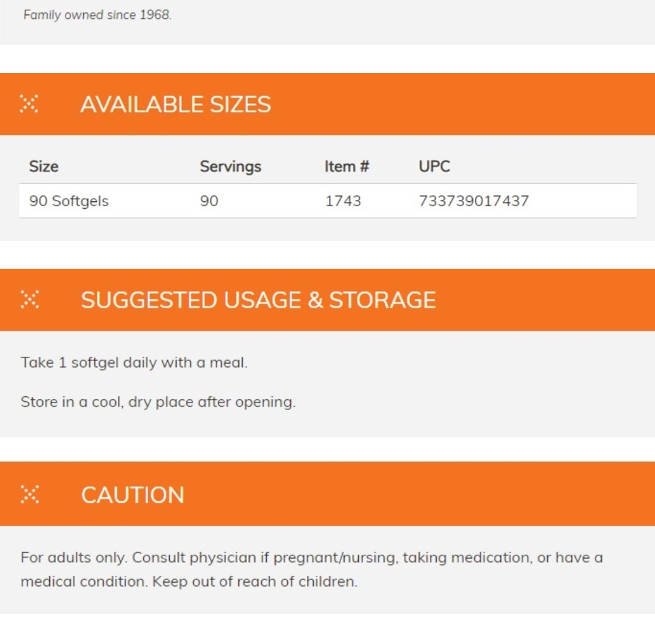Click item number 1743
The height and width of the screenshot is (644, 655).
point(343,201)
